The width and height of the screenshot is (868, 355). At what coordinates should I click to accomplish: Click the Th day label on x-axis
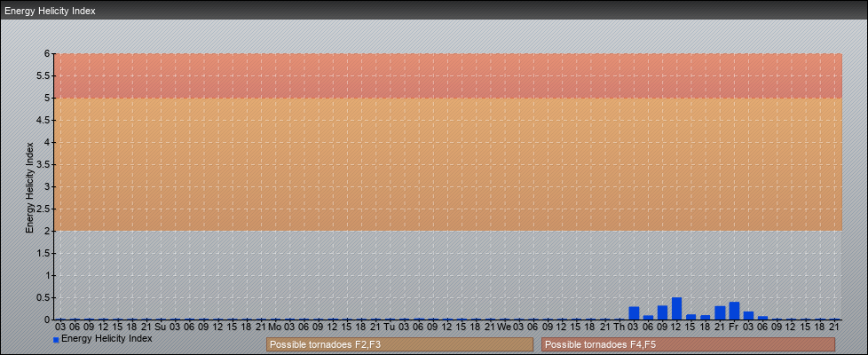click(619, 327)
